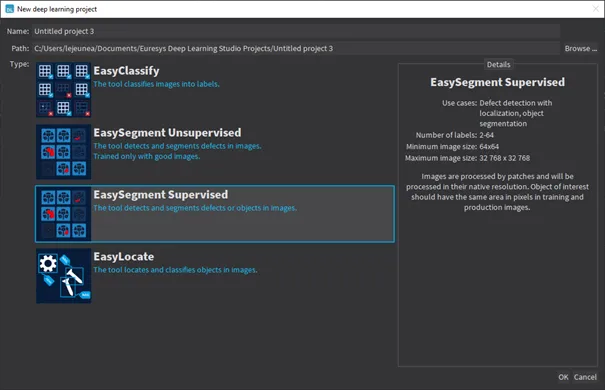Click the EasySegment Unsupervised title

point(167,133)
